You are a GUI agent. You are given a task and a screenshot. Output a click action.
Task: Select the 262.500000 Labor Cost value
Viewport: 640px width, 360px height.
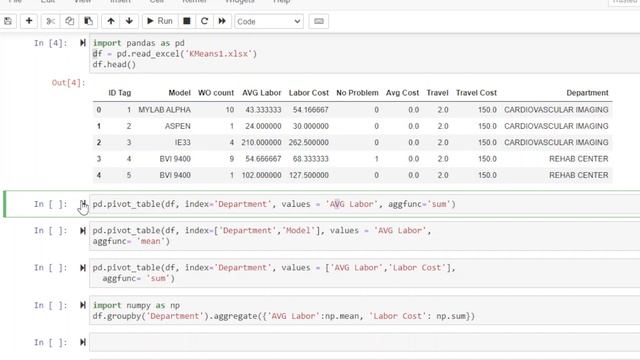point(309,142)
